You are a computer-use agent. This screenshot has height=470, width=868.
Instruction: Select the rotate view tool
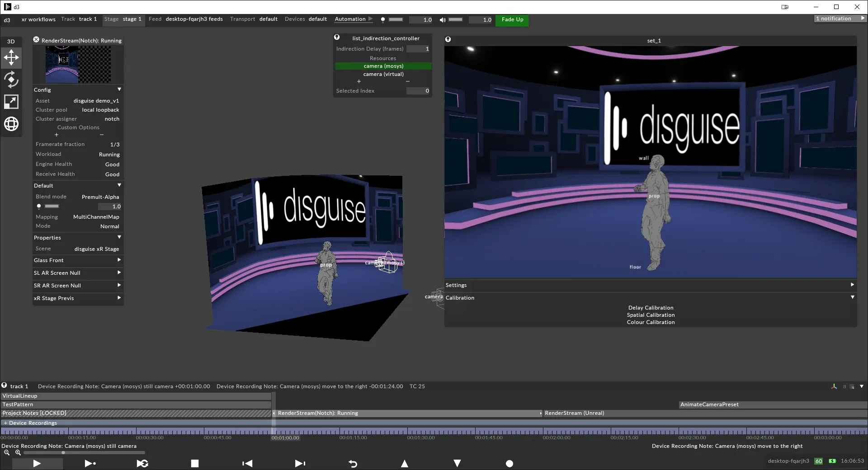coord(11,80)
